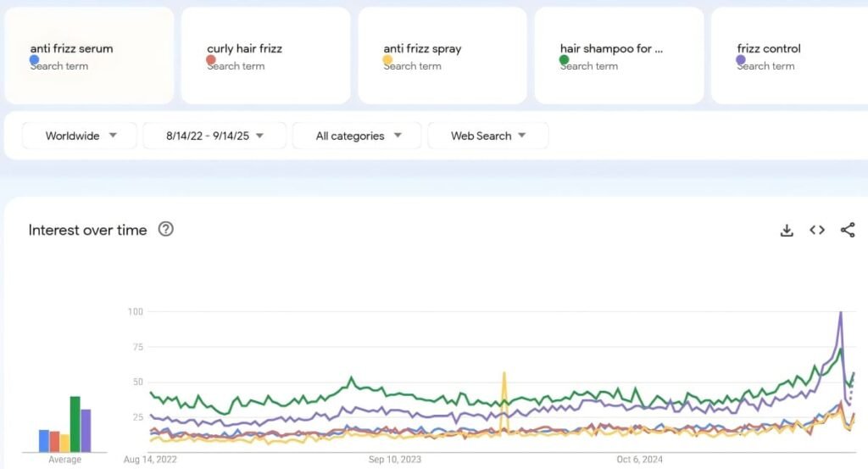Click the green average bar in the chart
This screenshot has height=469, width=868.
[75, 424]
